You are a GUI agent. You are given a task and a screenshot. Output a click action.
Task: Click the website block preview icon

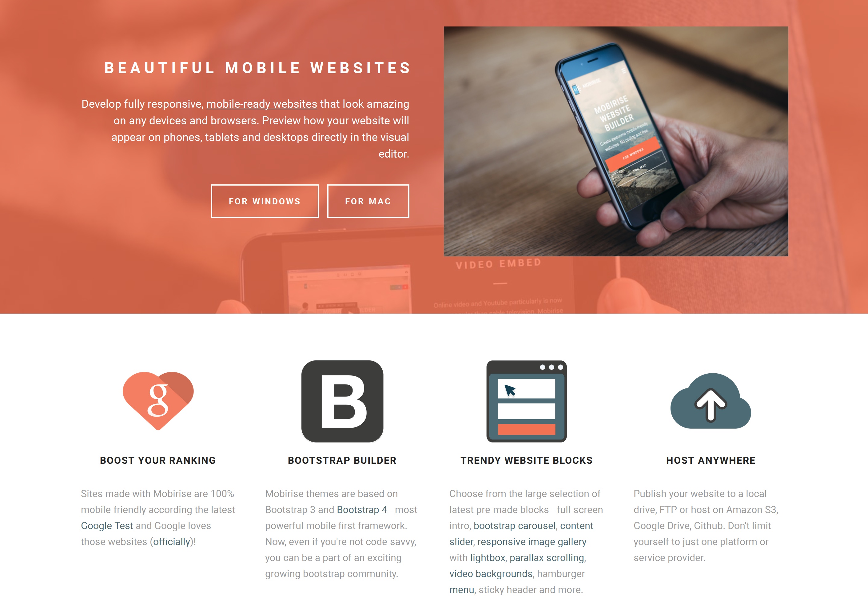pos(526,401)
